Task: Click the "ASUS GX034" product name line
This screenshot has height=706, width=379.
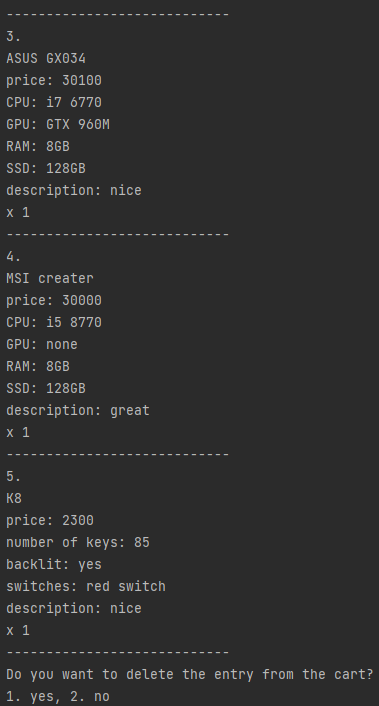Action: pos(46,59)
